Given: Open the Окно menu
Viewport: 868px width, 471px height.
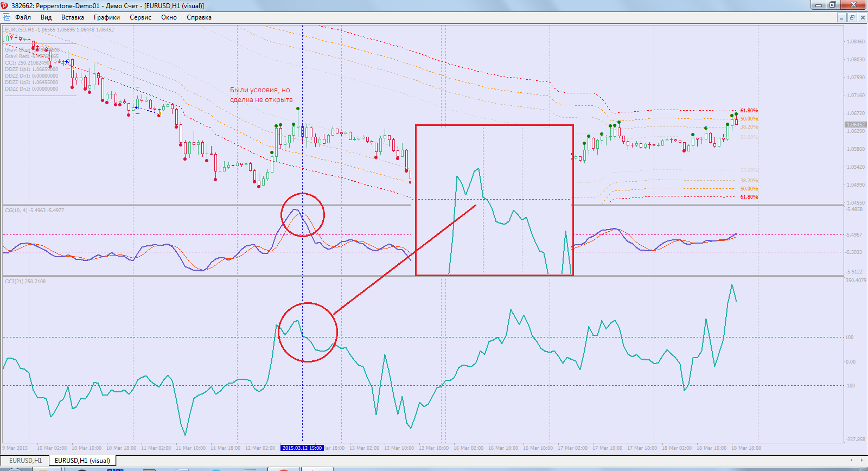Looking at the screenshot, I should click(169, 17).
